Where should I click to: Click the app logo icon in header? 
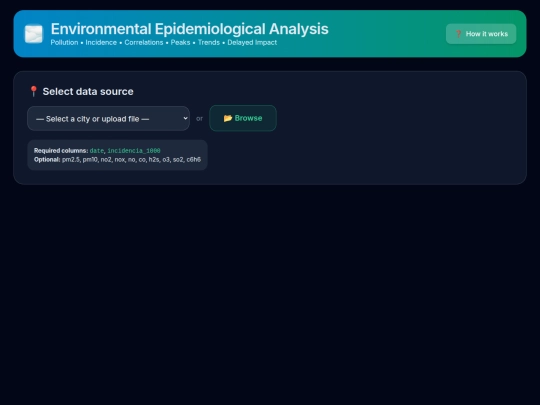coord(34,34)
